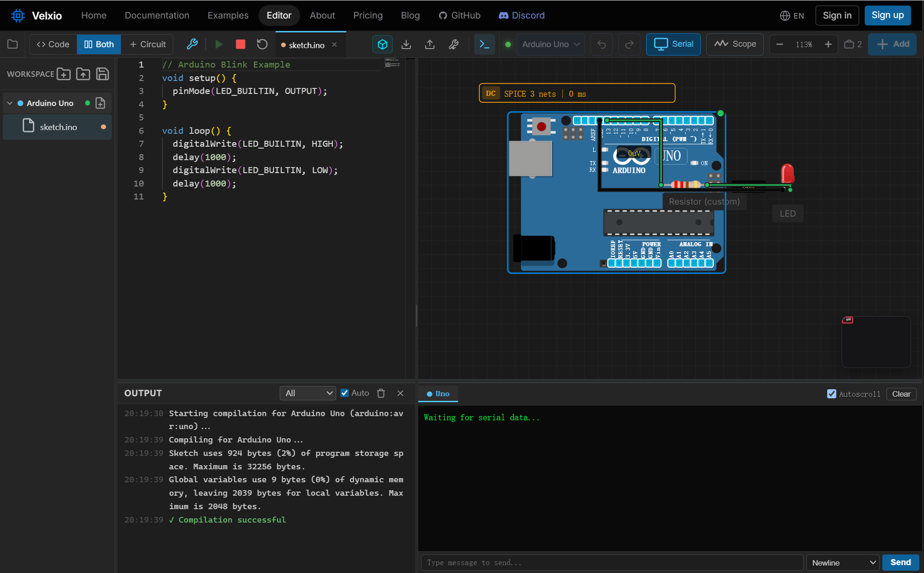
Task: Zoom out the canvas with the minus
Action: 779,44
